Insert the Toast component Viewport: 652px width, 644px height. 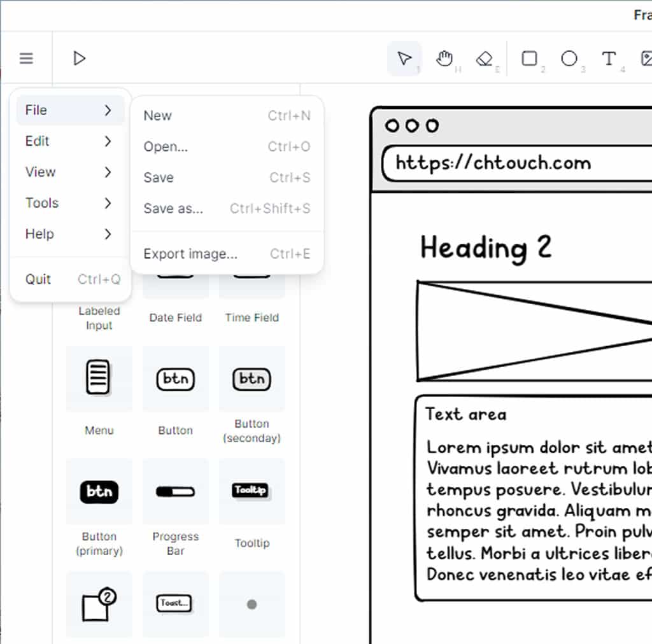tap(176, 604)
